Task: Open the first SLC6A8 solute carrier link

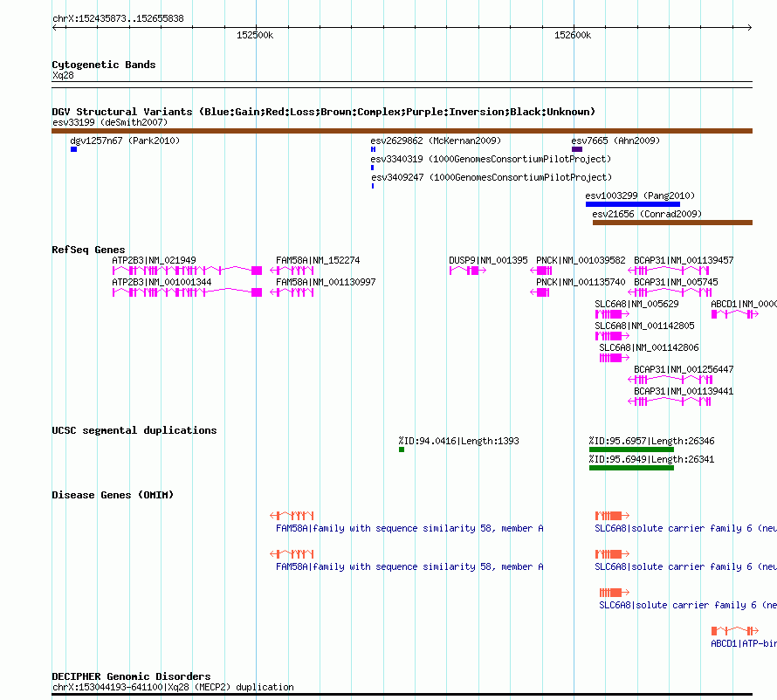Action: point(686,528)
